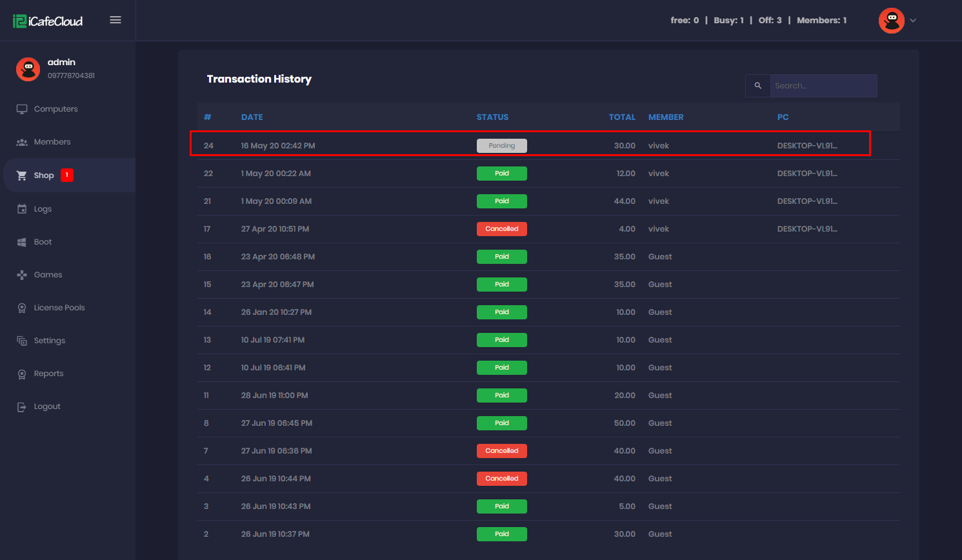Click the Boot Windows icon

[x=22, y=242]
